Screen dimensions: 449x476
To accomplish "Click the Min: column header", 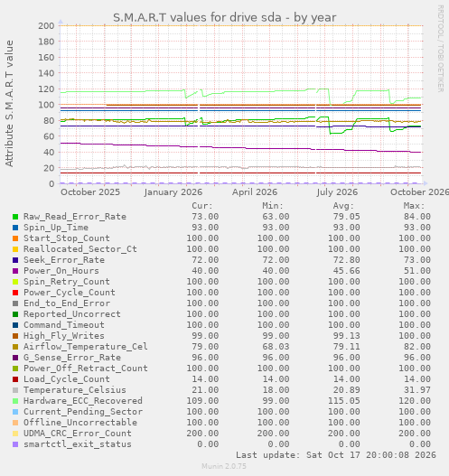I will [x=273, y=206].
